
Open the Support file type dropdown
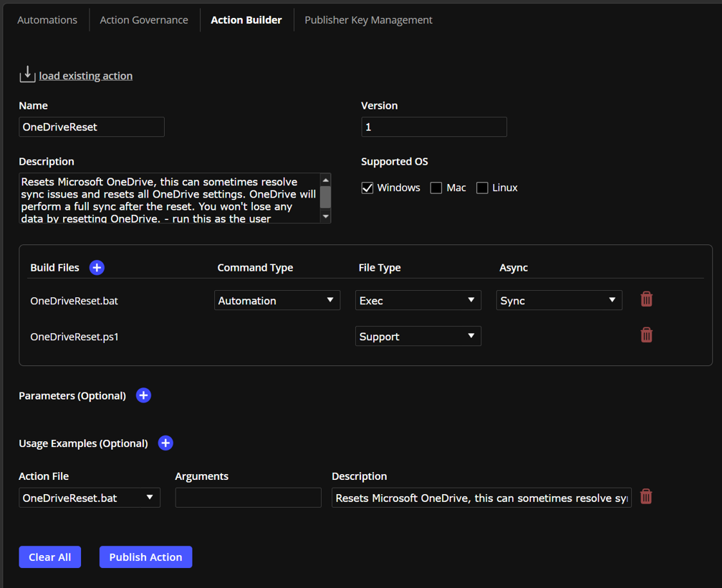tap(418, 336)
